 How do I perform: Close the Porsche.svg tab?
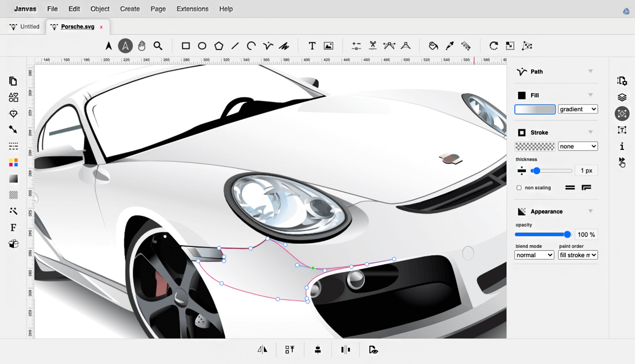101,27
